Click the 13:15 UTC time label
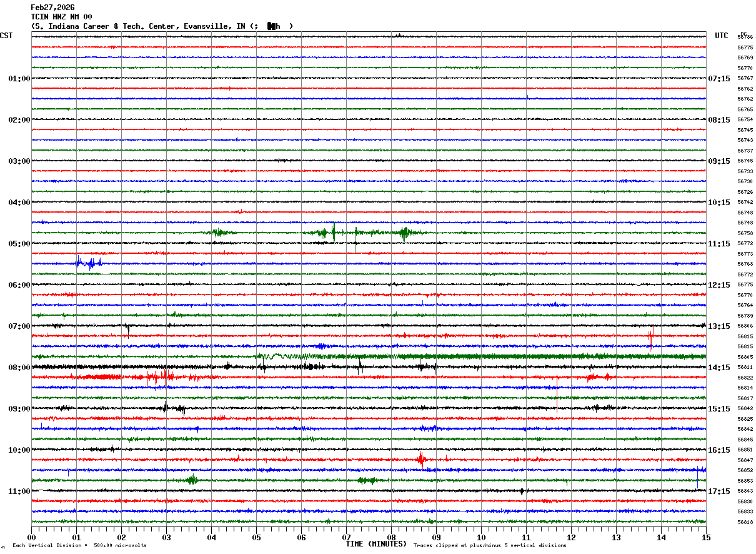756x554 pixels. 719,326
